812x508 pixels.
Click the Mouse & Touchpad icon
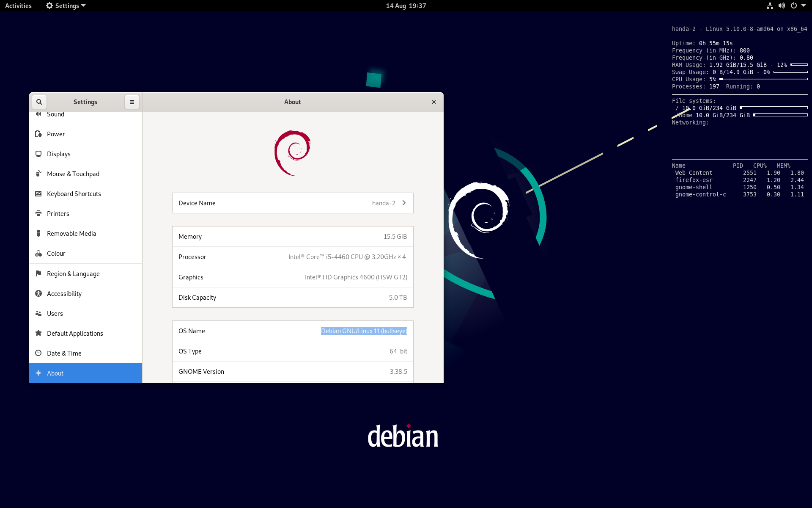38,174
